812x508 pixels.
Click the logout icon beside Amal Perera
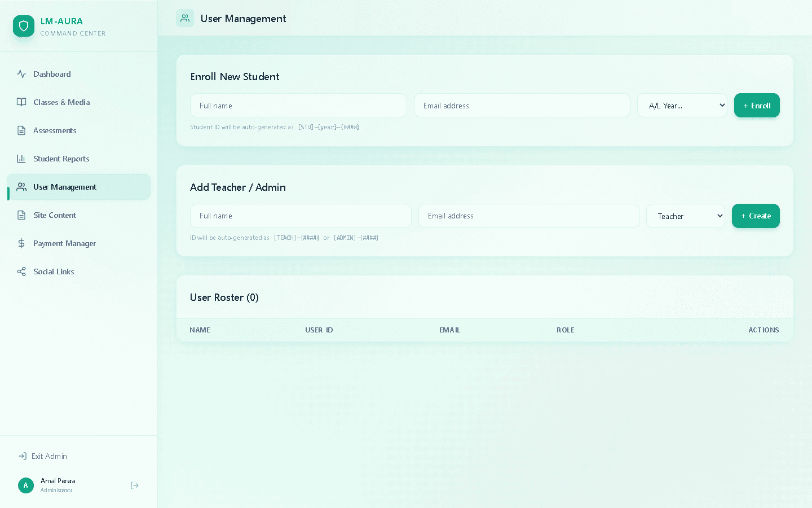coord(135,485)
